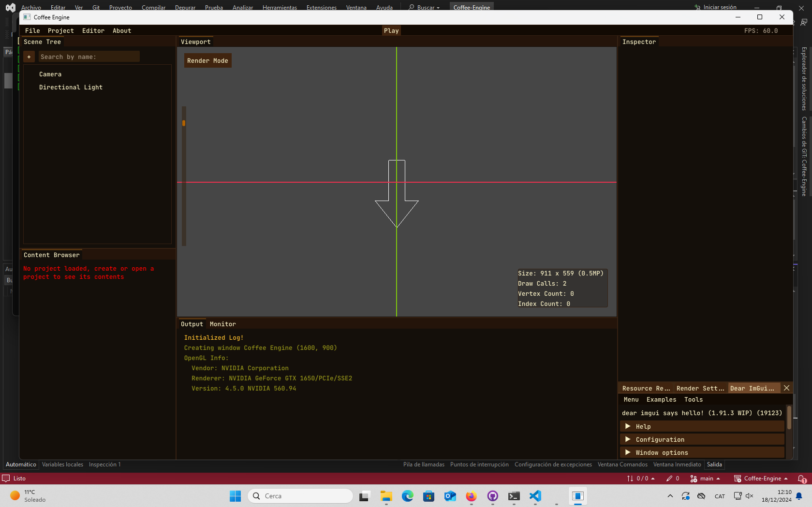Open the File menu in Coffee Engine

(x=32, y=30)
